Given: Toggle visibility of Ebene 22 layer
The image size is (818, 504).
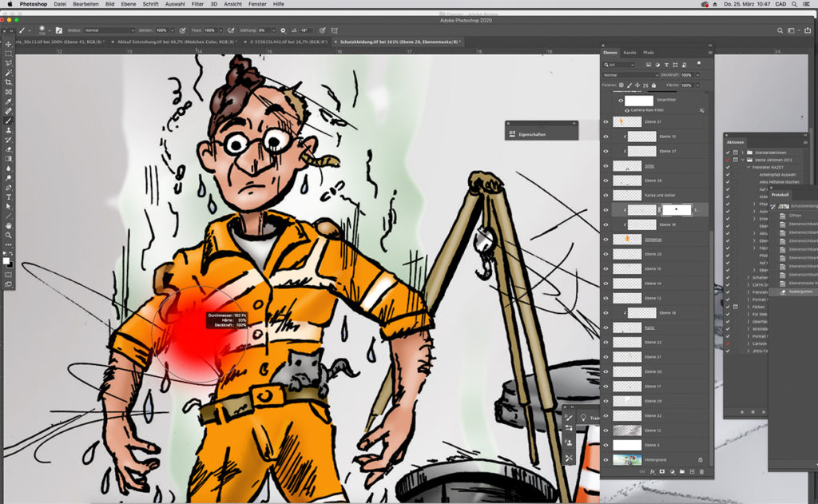Looking at the screenshot, I should click(x=606, y=343).
